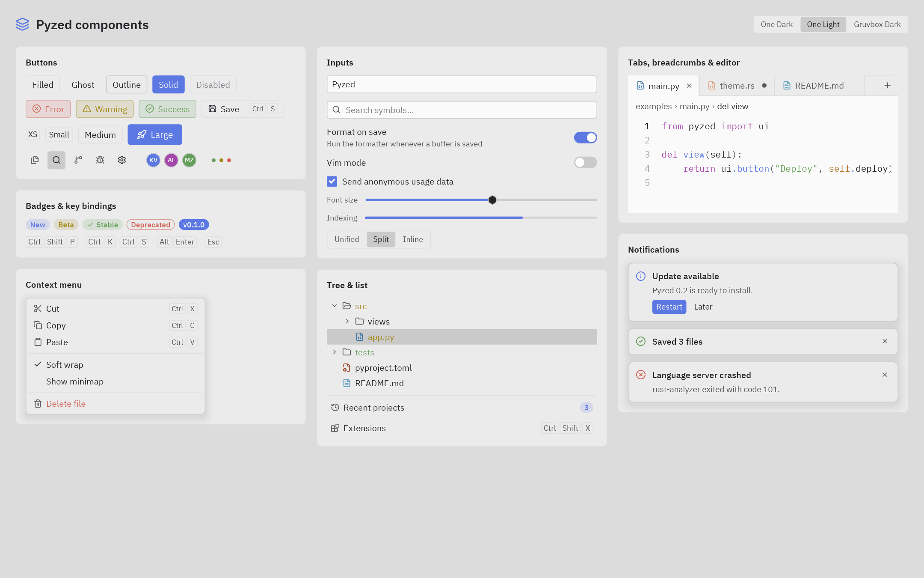Select the Unified diff view option

point(346,239)
